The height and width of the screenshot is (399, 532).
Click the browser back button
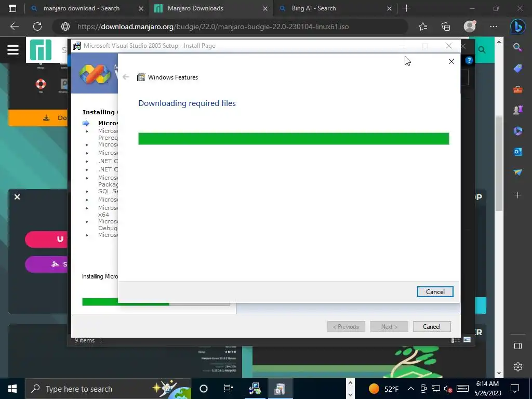coord(15,26)
